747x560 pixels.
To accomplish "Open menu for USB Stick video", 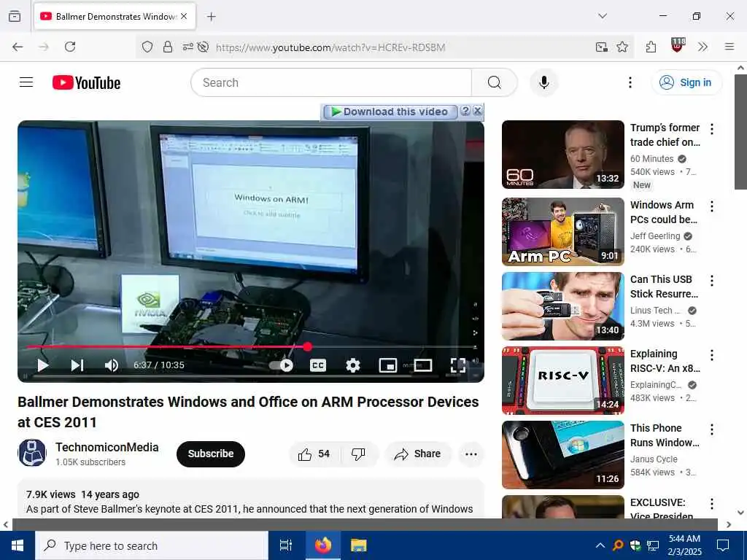I will click(x=712, y=281).
